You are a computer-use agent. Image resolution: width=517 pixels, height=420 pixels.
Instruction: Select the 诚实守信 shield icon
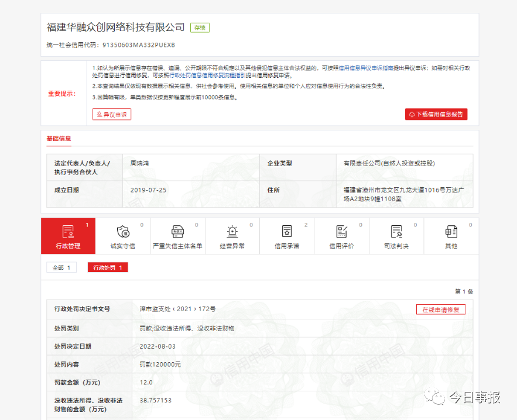click(x=123, y=232)
